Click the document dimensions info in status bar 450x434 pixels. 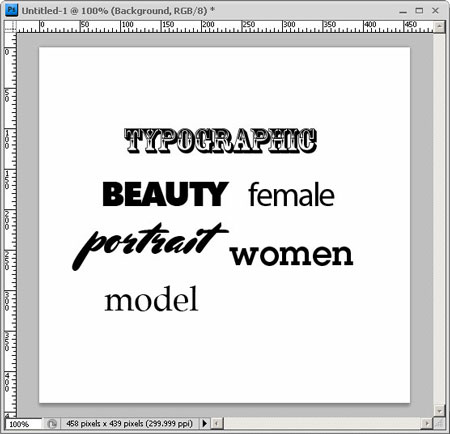[129, 424]
